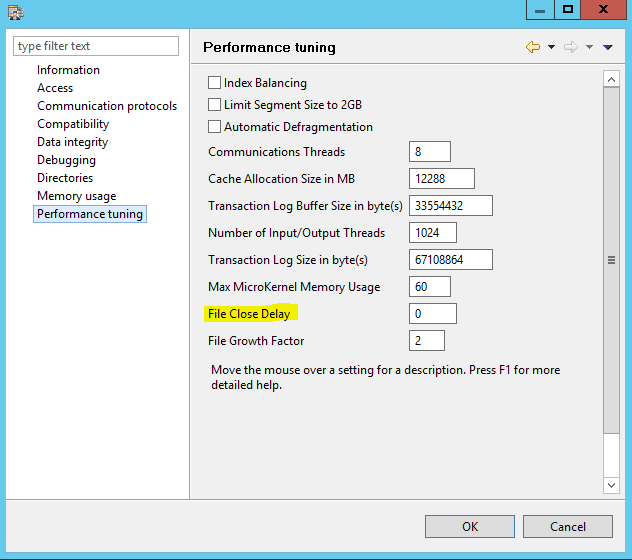
Task: Open the view menu dropdown triangle
Action: point(607,48)
